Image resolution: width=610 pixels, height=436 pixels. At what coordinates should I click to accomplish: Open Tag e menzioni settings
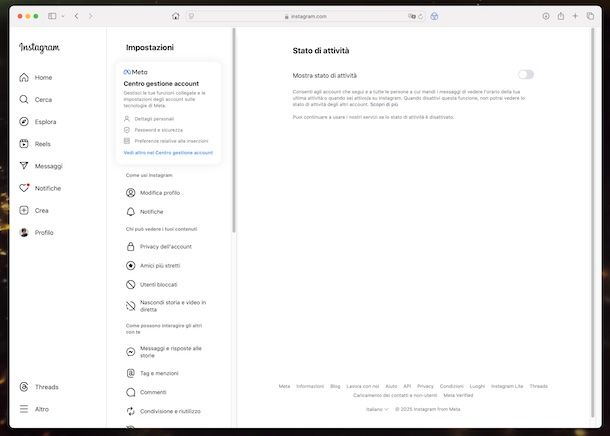[152, 373]
